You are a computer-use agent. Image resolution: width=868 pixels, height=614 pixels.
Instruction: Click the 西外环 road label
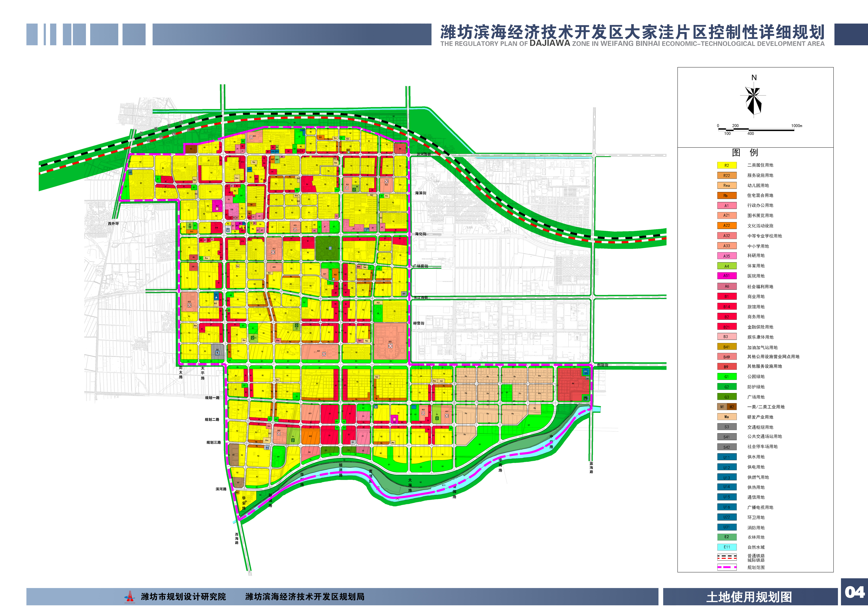coord(113,224)
